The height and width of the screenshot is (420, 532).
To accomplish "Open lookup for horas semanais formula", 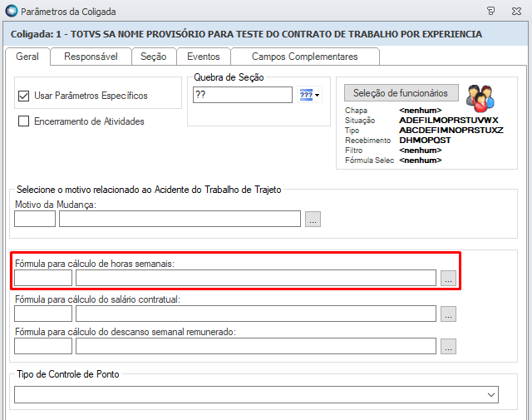I will (x=448, y=278).
